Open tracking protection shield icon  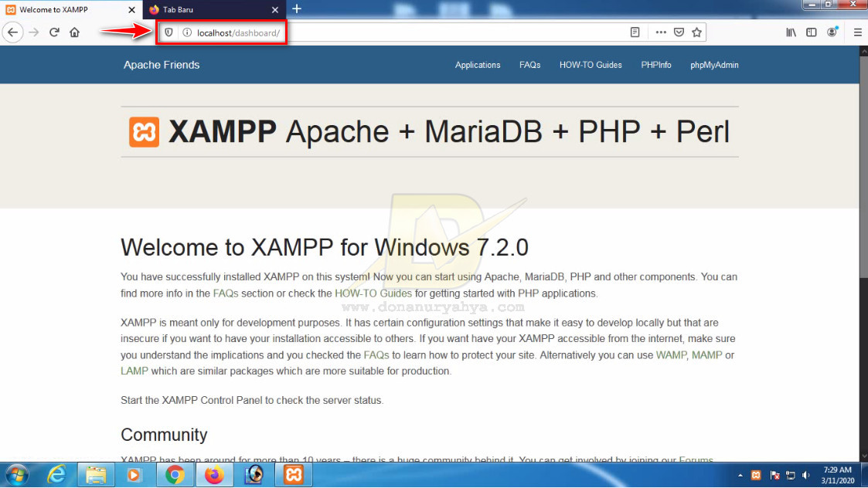(x=168, y=32)
